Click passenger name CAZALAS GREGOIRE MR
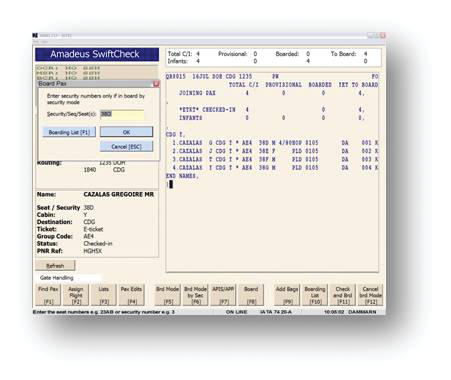The height and width of the screenshot is (380, 451). 119,194
